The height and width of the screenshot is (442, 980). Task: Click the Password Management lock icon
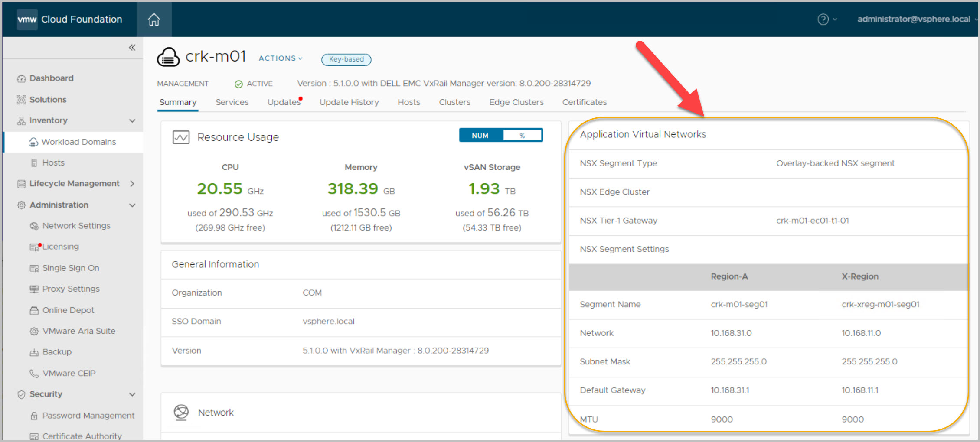point(34,416)
